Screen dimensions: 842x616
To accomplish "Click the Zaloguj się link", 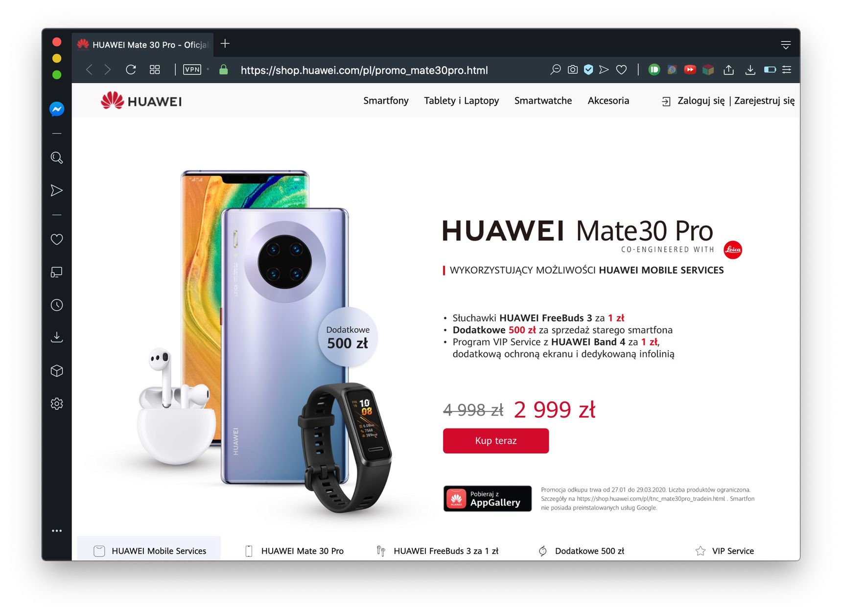I will [x=701, y=101].
